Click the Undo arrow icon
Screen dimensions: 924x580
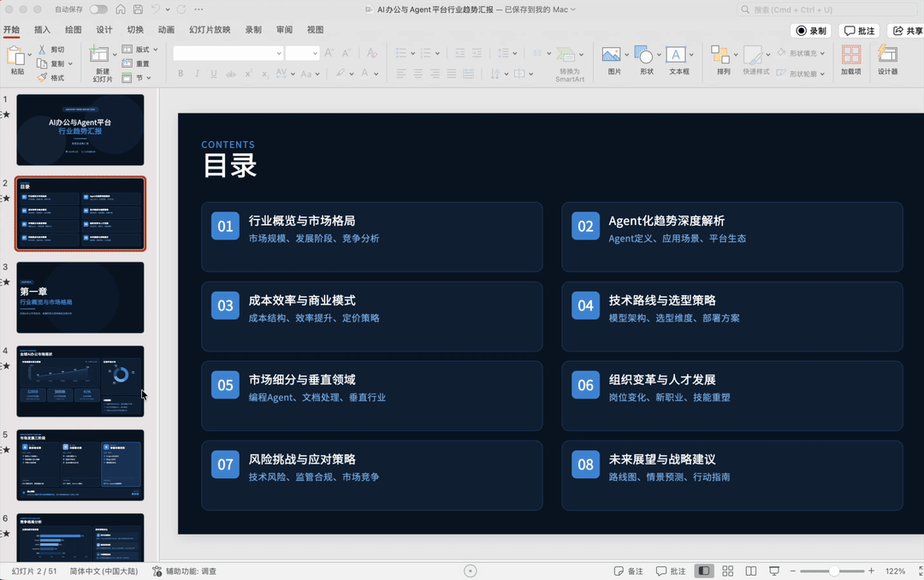click(155, 9)
